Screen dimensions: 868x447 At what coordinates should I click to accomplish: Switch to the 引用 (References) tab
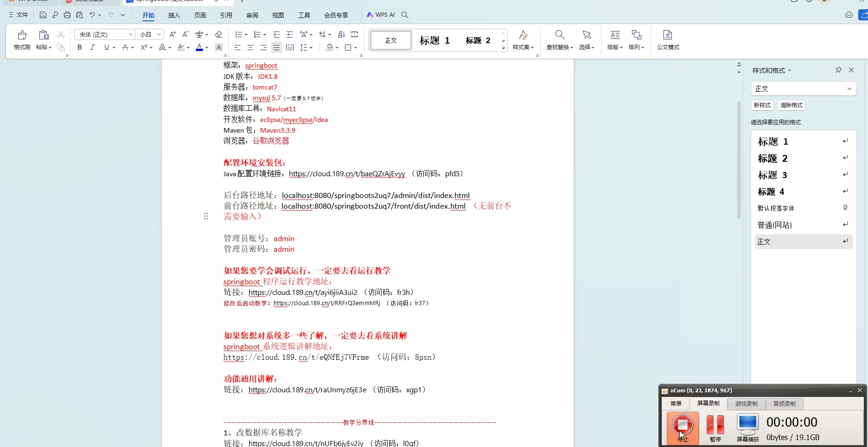tap(226, 15)
